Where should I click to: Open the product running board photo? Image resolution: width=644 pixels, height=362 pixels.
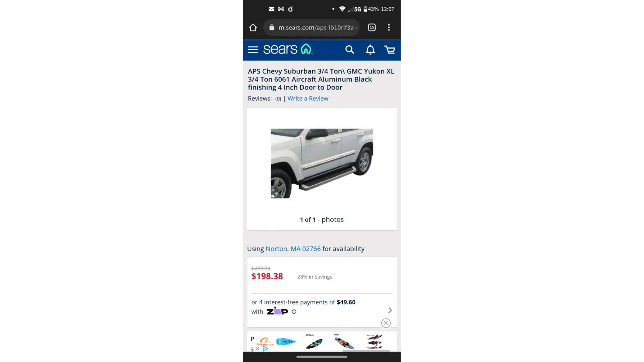[322, 163]
